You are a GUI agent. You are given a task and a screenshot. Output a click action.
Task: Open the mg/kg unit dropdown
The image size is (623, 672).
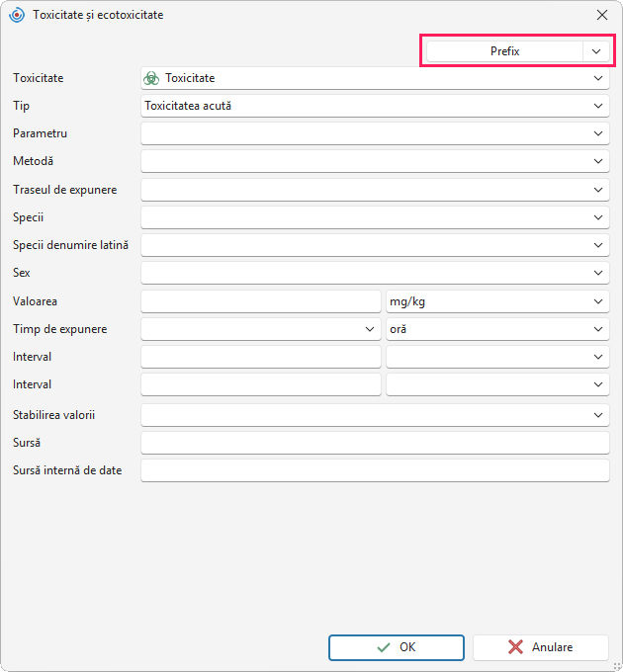point(497,301)
